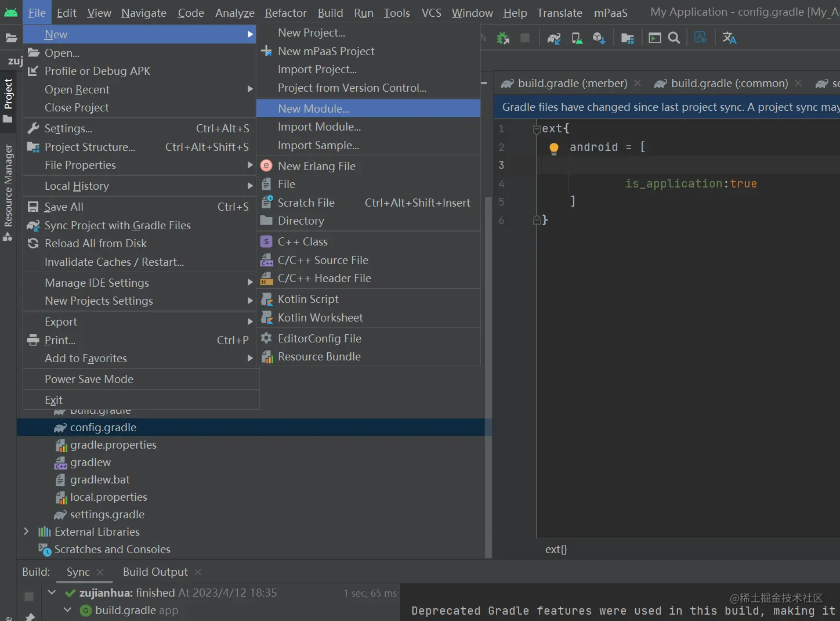
Task: Open the Refactor menu
Action: click(x=285, y=13)
